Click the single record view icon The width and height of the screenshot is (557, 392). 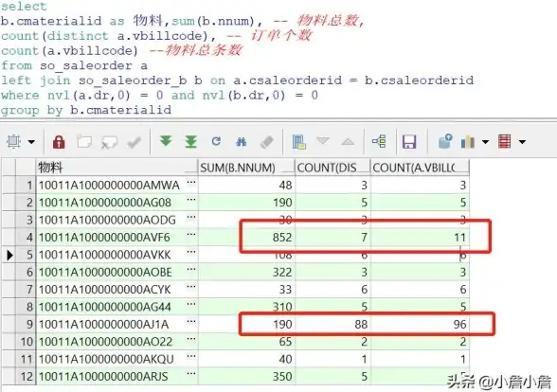[x=299, y=142]
